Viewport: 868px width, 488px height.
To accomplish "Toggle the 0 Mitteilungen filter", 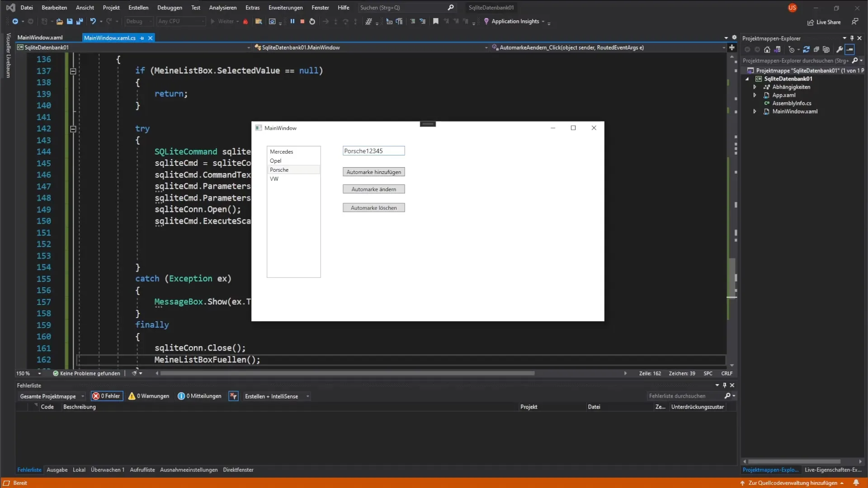I will [199, 396].
